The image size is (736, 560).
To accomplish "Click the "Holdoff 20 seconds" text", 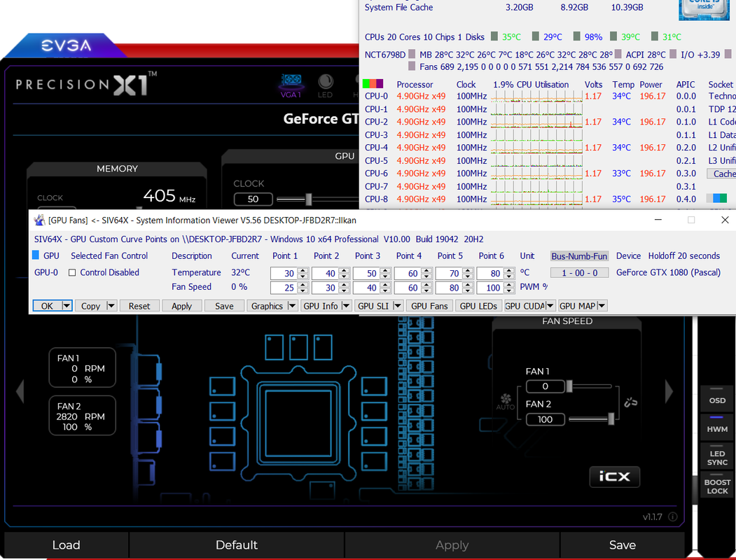I will point(684,256).
